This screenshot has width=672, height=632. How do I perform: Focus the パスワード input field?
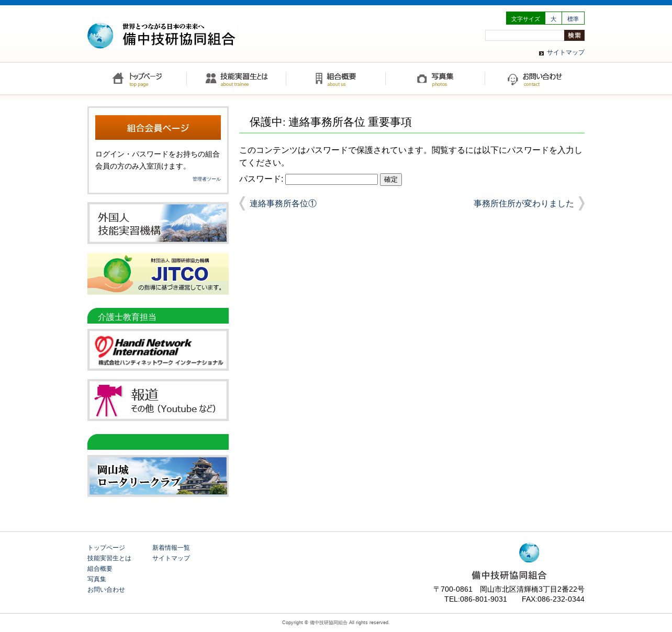[x=331, y=179]
